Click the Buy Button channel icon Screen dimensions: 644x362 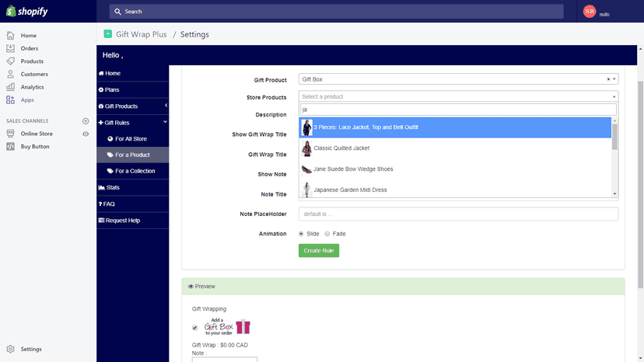(x=11, y=147)
